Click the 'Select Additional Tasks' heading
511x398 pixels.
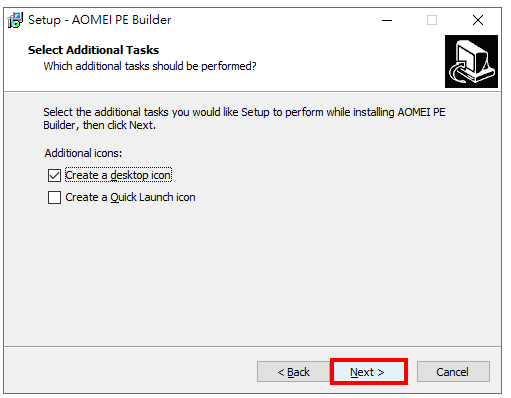[x=93, y=50]
